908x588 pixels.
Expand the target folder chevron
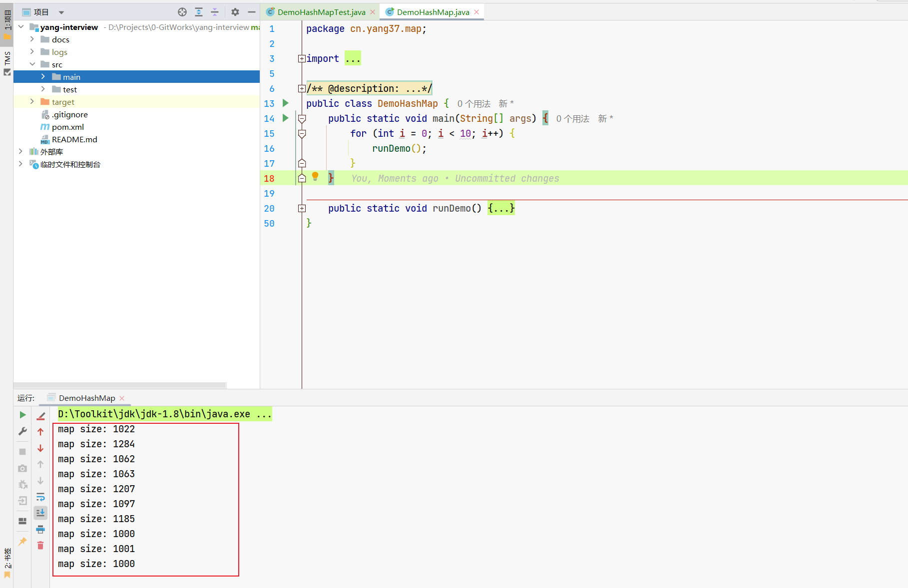(x=32, y=101)
